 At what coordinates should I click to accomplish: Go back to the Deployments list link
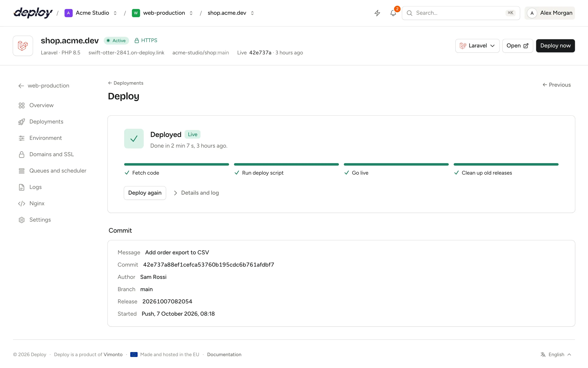(126, 83)
